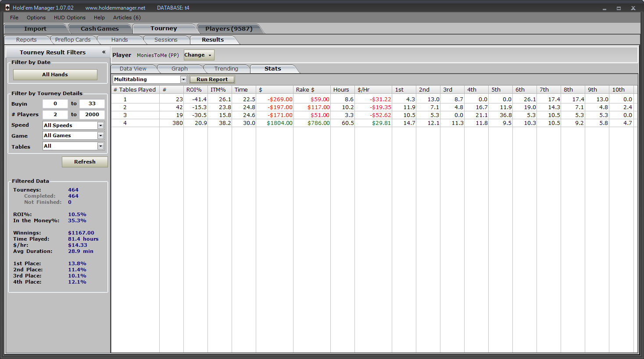Sort by the ROI% column header
Image resolution: width=644 pixels, height=359 pixels.
[x=194, y=90]
